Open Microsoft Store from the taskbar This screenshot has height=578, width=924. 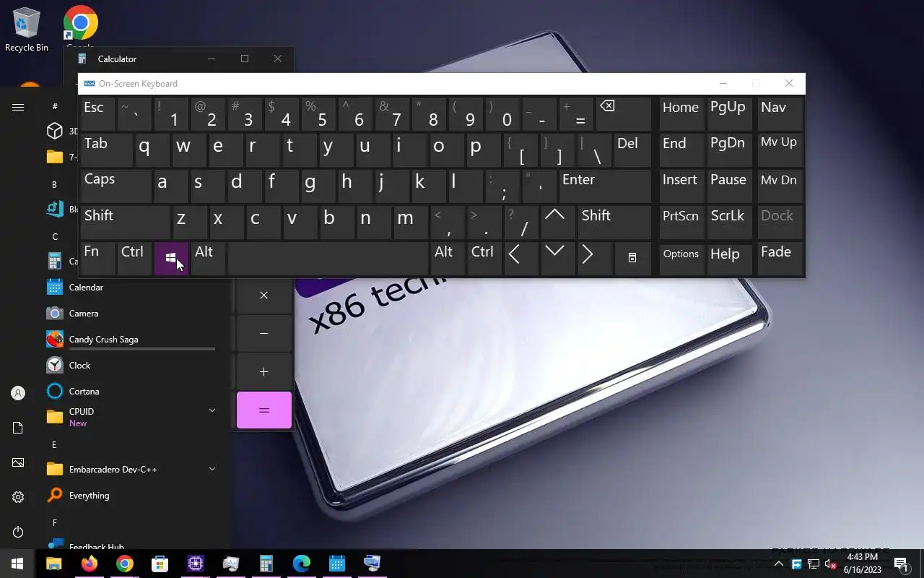(160, 564)
